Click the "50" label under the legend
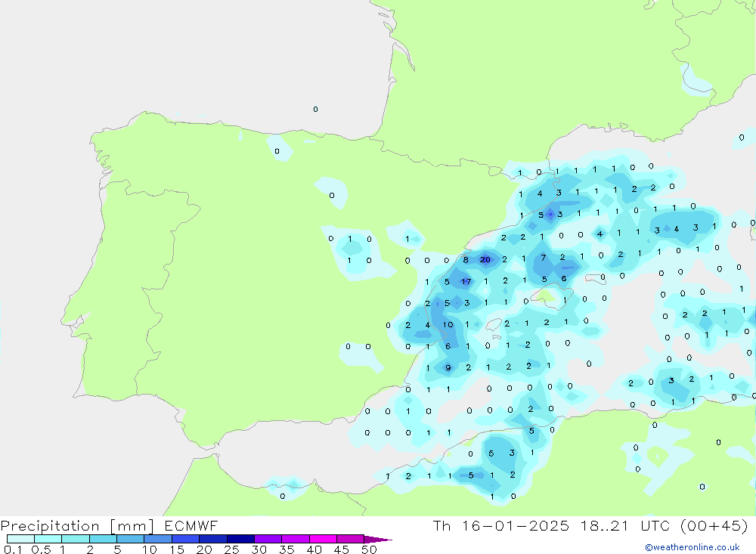The height and width of the screenshot is (554, 756). (x=369, y=549)
